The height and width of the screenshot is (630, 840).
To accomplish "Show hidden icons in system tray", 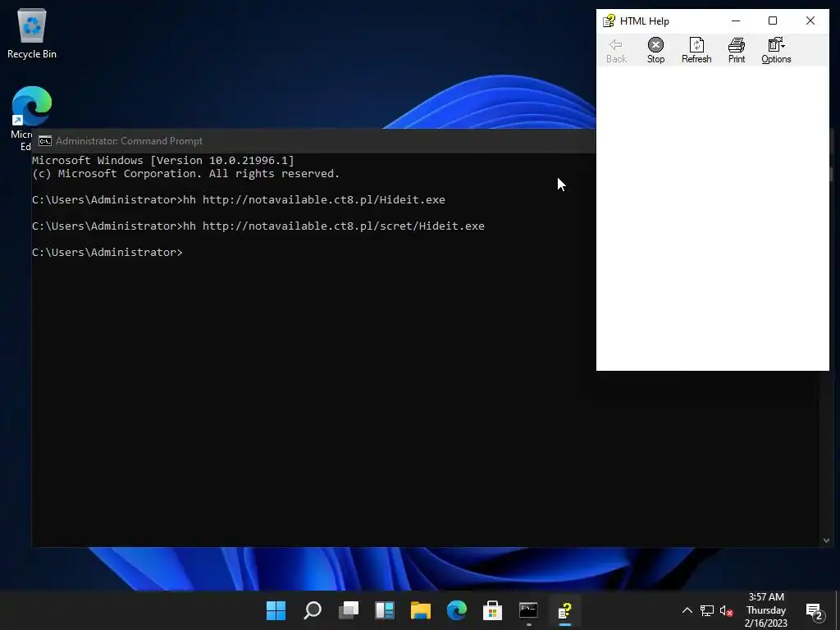I will (687, 610).
